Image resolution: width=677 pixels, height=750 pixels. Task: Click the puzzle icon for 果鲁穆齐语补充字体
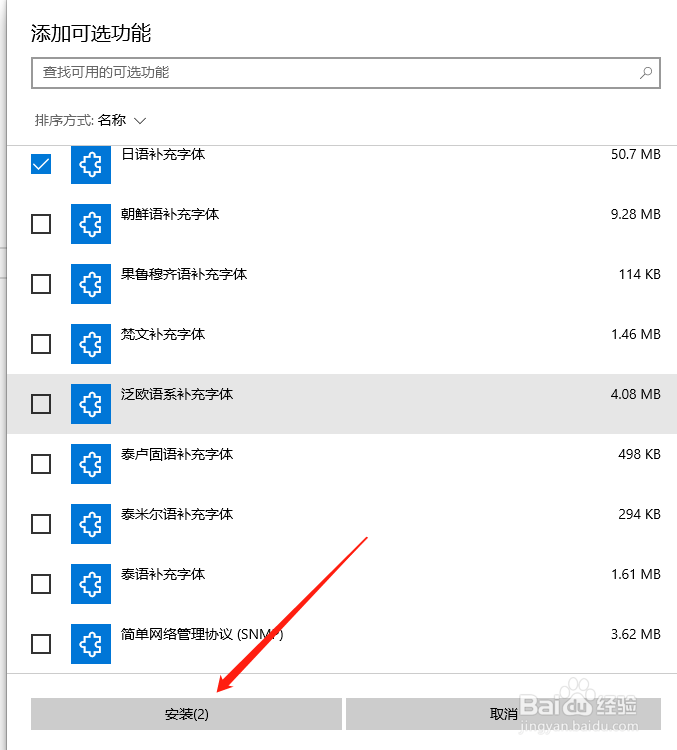tap(91, 284)
